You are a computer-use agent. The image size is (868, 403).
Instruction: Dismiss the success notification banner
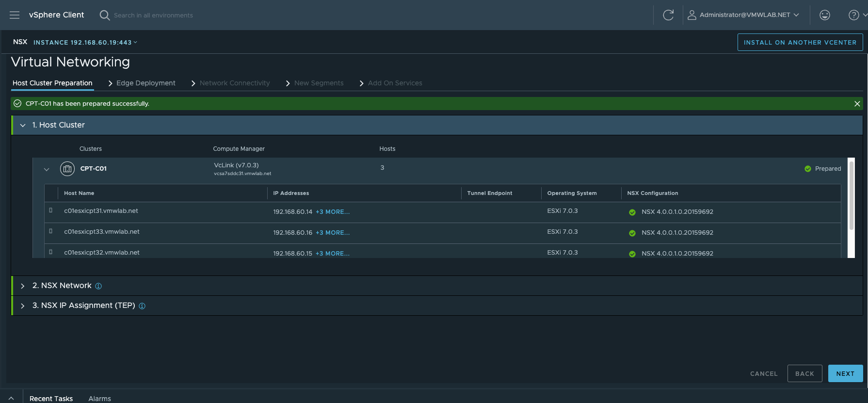tap(857, 104)
